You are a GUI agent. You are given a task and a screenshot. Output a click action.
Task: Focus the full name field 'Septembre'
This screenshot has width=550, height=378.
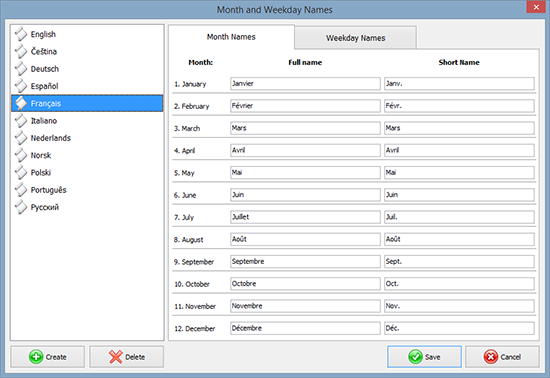tap(305, 262)
